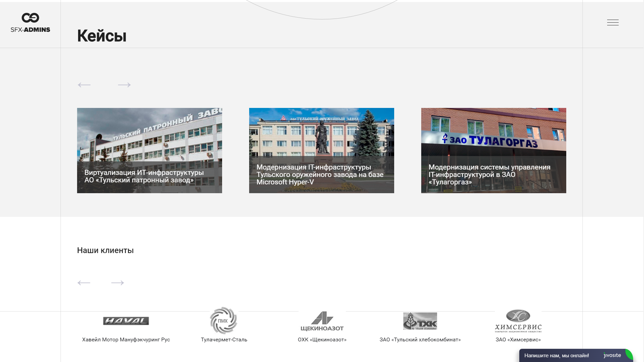Click the 'Кейсы' heading
Image resolution: width=644 pixels, height=362 pixels.
point(102,36)
